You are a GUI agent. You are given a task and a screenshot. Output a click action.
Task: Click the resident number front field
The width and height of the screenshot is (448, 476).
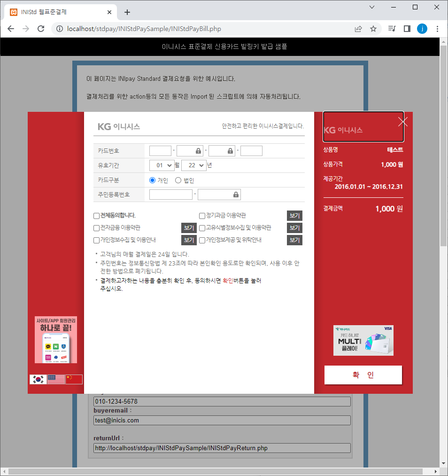point(171,195)
